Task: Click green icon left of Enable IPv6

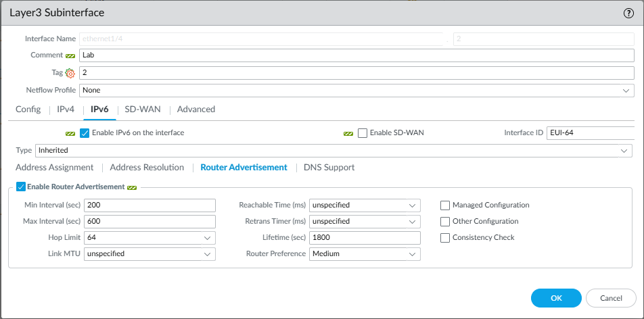Action: [70, 133]
